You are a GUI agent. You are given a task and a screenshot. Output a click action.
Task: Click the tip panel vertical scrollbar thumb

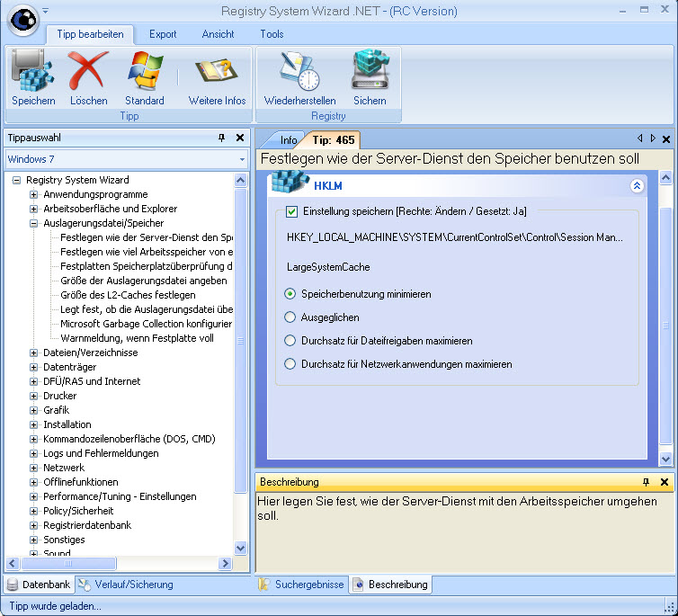click(x=666, y=325)
